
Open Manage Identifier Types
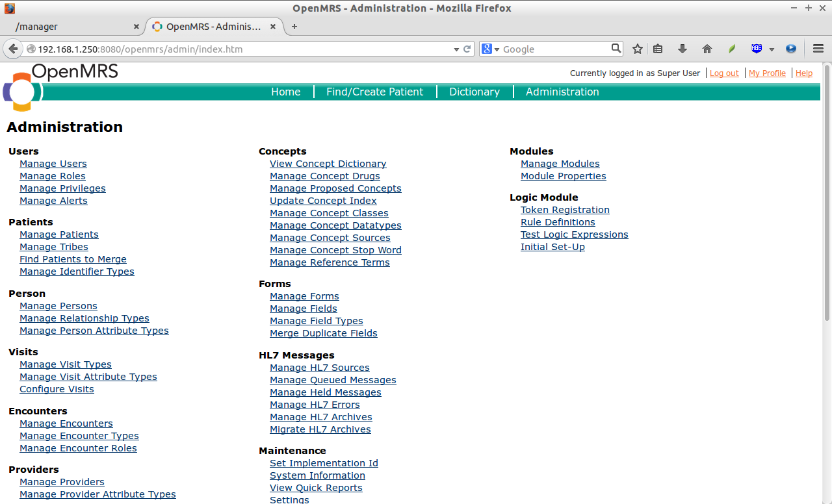tap(77, 271)
